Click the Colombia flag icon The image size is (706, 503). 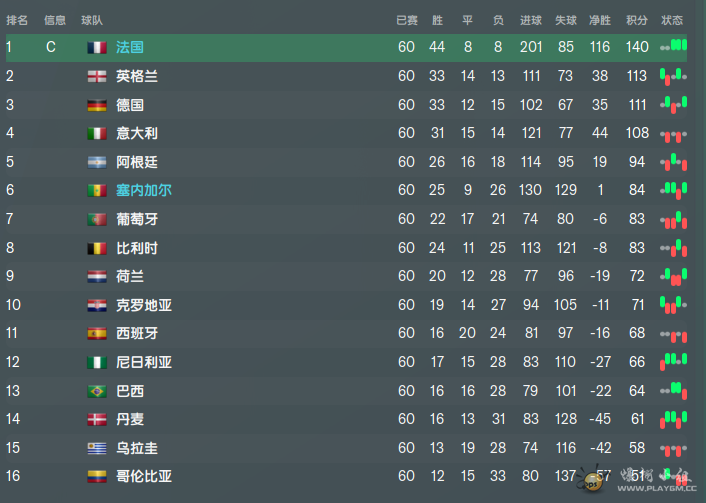click(97, 476)
